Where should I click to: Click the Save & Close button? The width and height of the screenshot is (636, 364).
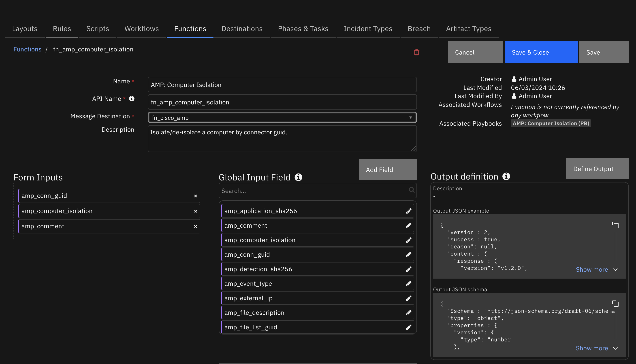coord(530,52)
